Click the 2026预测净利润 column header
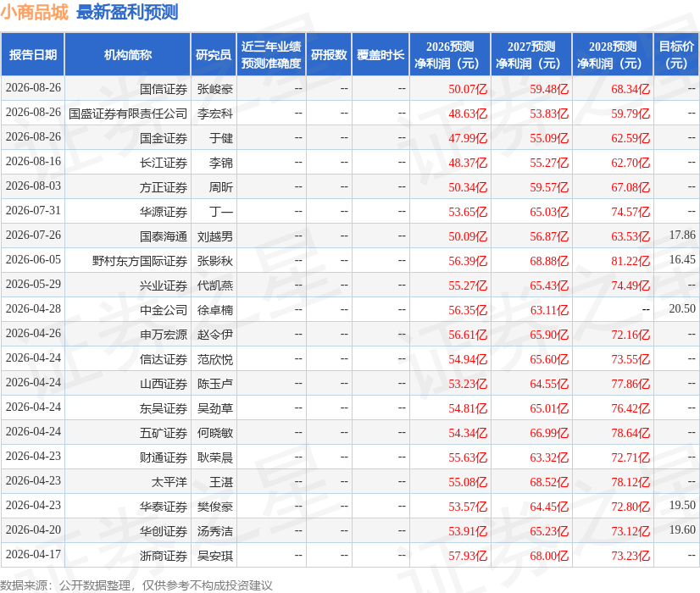700x593 pixels. pyautogui.click(x=450, y=54)
